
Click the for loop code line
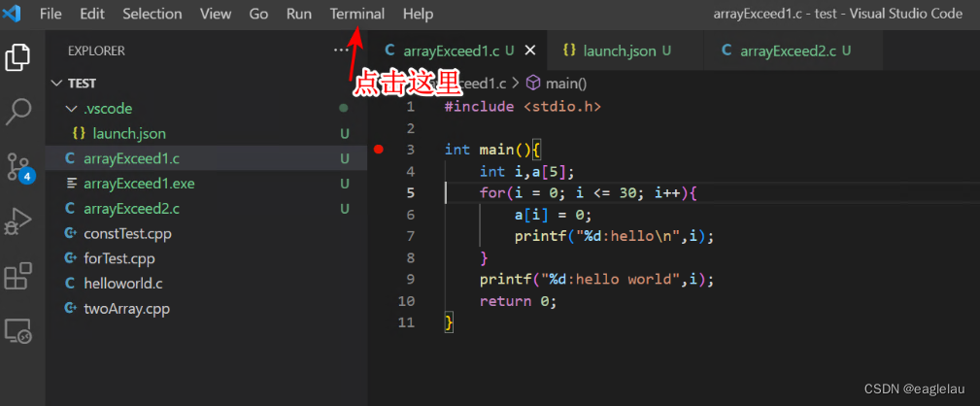tap(588, 193)
